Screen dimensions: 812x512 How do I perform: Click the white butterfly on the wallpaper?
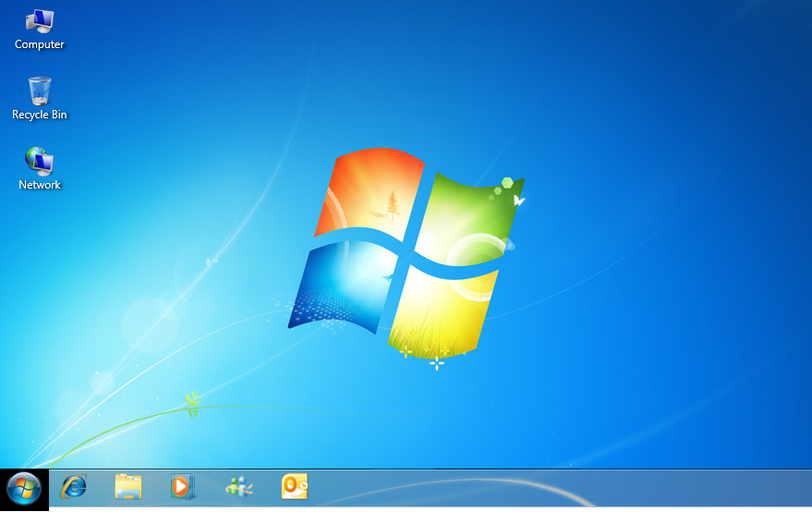[519, 200]
